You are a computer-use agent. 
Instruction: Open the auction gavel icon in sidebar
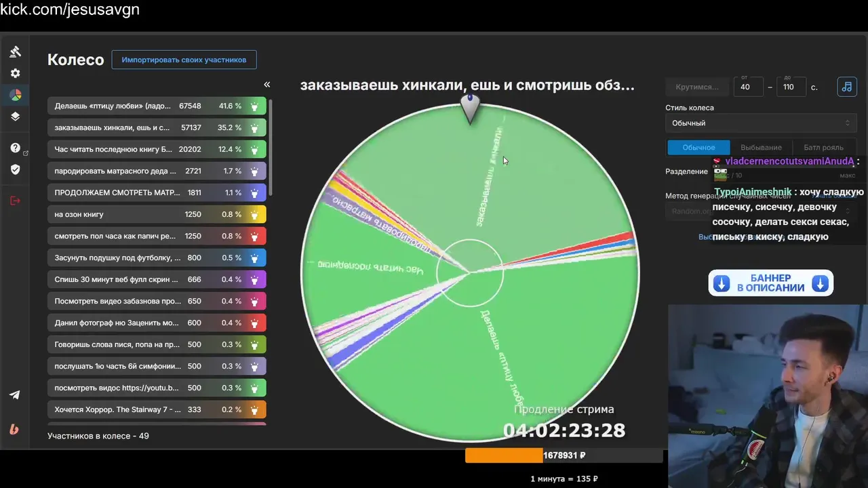click(15, 52)
